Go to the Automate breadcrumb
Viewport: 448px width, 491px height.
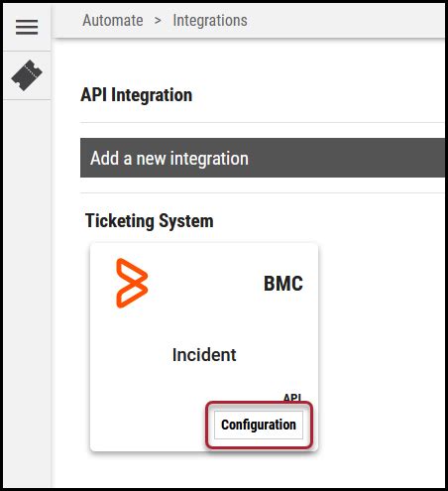coord(113,21)
